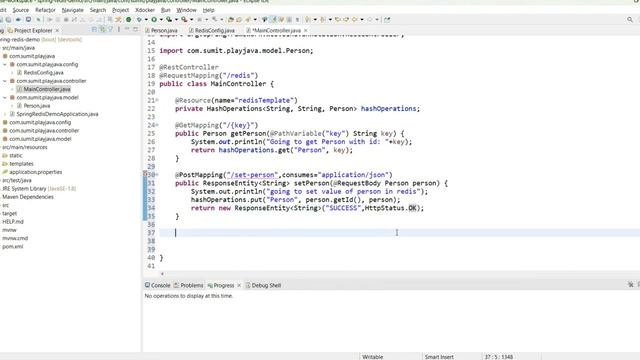640x360 pixels.
Task: Close the Progress view tab
Action: 239,285
